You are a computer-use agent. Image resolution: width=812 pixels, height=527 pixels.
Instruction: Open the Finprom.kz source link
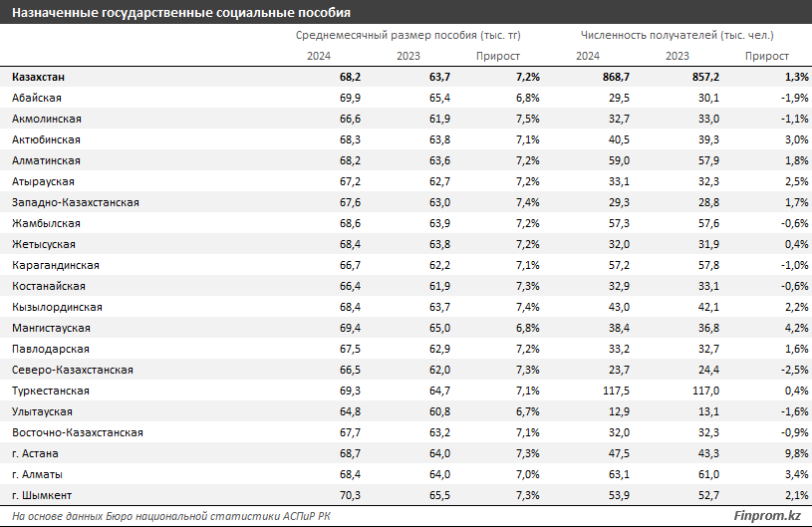(x=764, y=516)
